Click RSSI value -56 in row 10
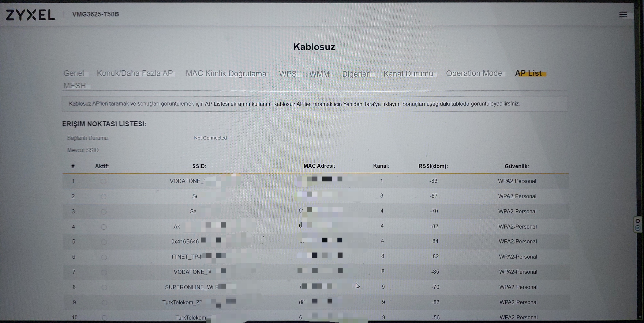Viewport: 644px width, 323px height. tap(436, 317)
